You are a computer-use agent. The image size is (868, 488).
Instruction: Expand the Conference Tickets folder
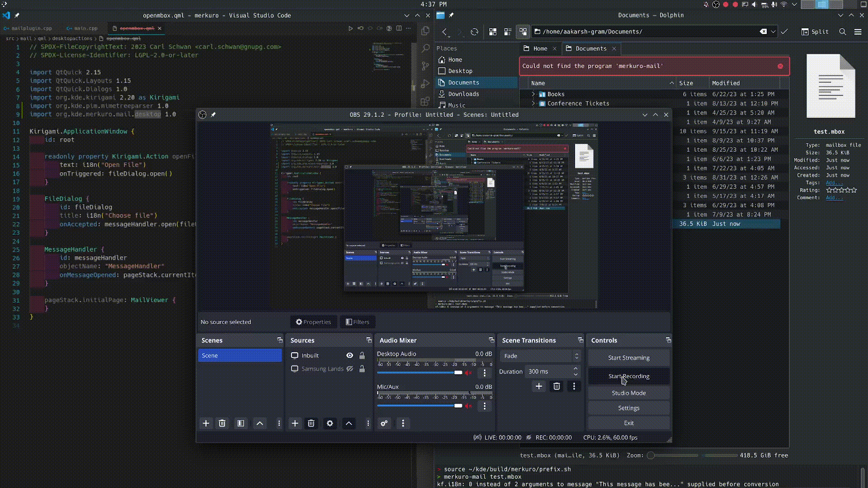click(533, 103)
